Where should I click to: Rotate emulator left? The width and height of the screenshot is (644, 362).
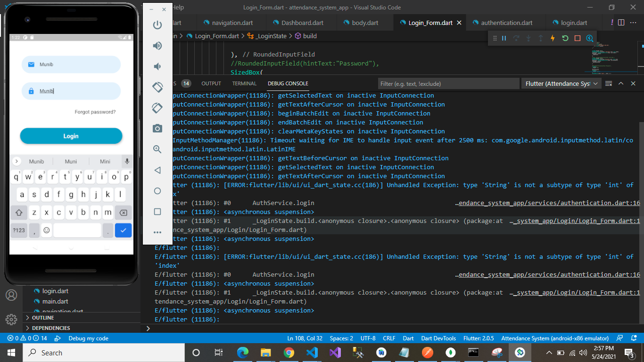pos(157,87)
